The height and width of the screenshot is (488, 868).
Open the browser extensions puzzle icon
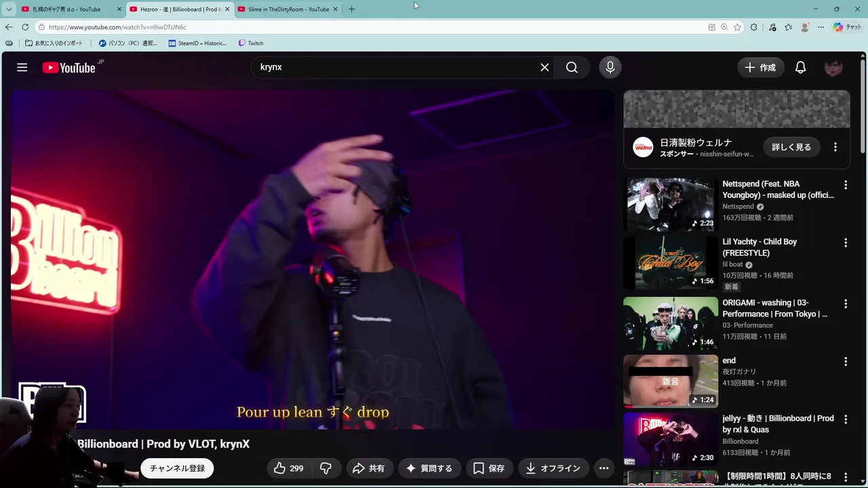(753, 27)
